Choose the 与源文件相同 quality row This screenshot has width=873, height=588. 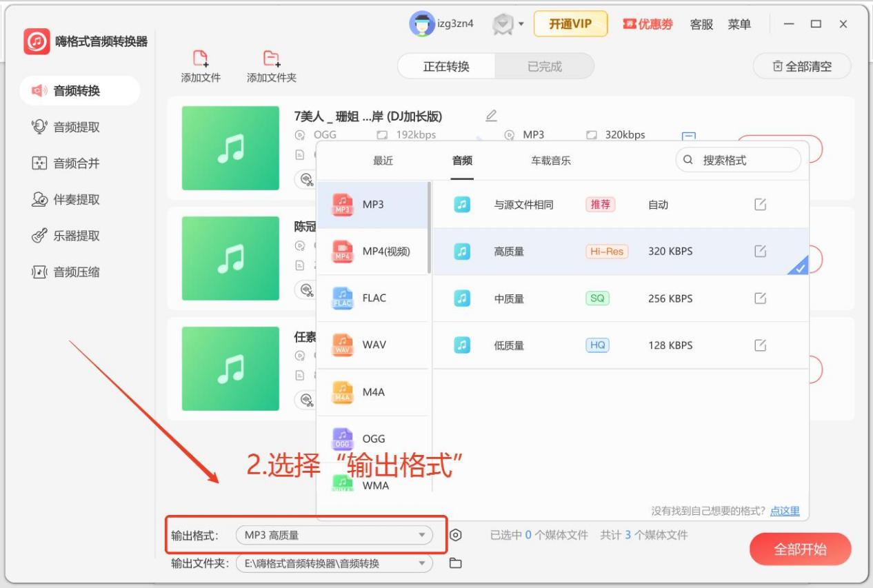pos(621,205)
